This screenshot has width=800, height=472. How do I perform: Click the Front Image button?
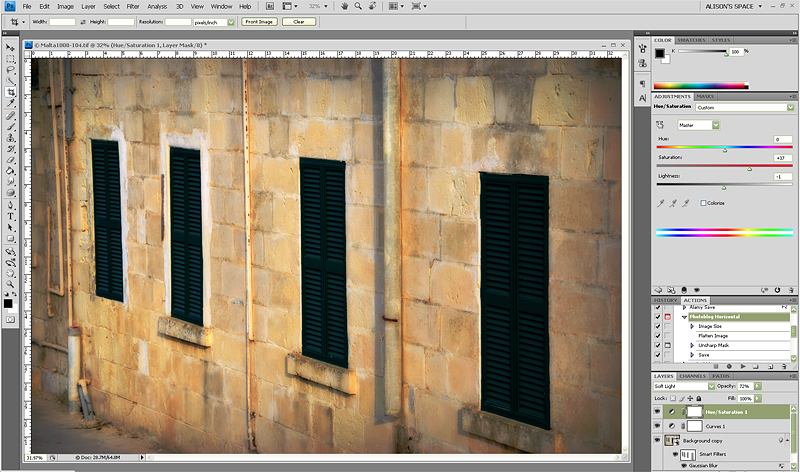click(x=259, y=21)
